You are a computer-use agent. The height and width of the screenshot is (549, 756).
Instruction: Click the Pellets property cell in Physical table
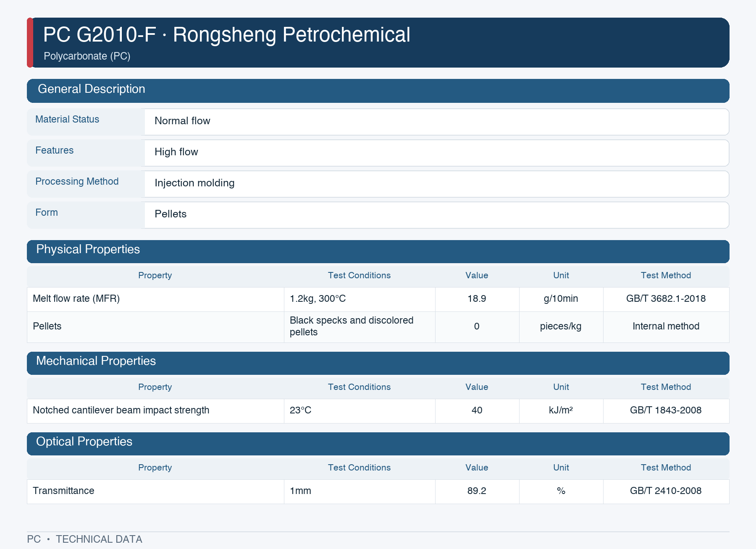(x=155, y=327)
